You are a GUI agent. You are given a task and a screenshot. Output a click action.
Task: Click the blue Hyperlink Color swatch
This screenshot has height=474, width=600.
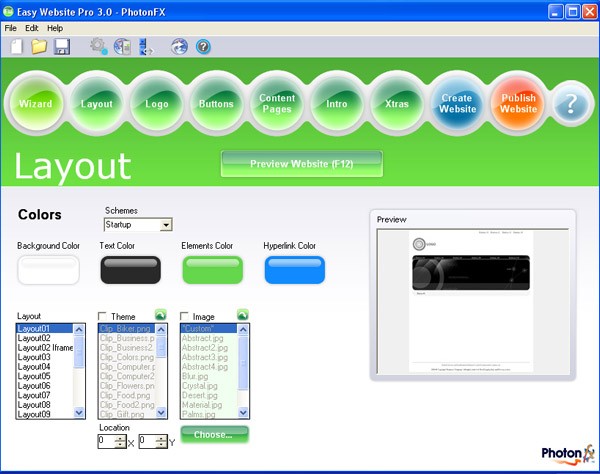(x=294, y=270)
